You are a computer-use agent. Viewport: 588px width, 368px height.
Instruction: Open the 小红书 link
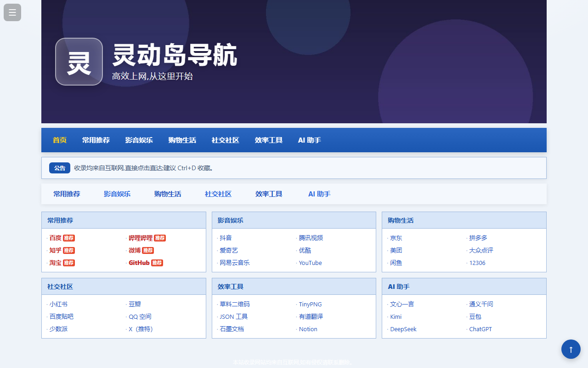pos(59,304)
